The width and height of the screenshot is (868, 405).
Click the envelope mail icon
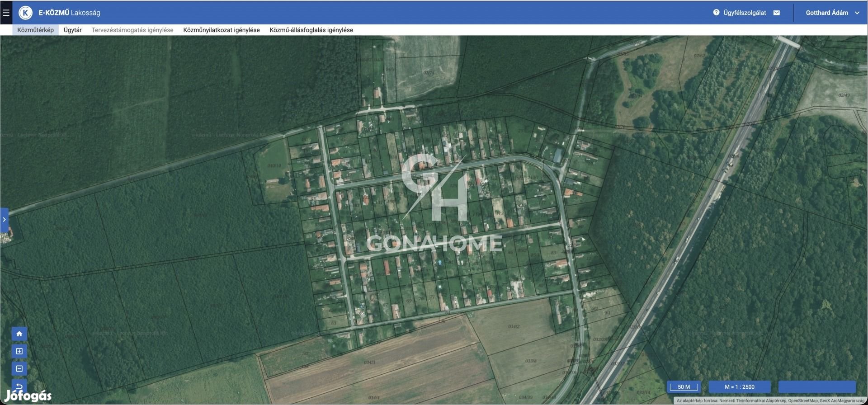click(x=777, y=13)
